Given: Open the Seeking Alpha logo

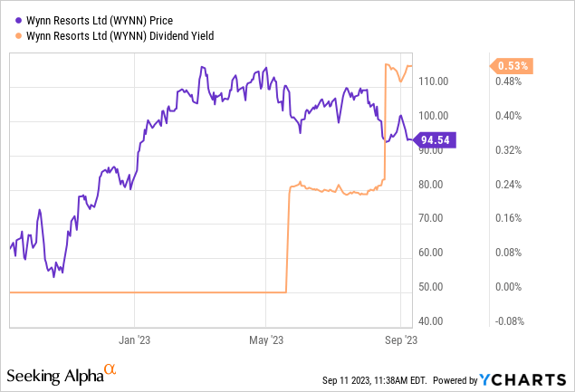Looking at the screenshot, I should coord(54,374).
